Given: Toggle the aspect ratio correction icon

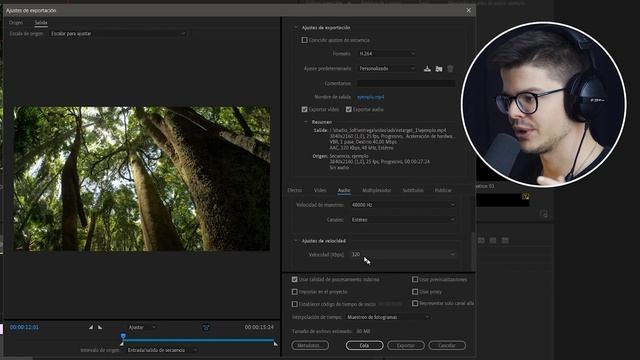Looking at the screenshot, I should [206, 327].
